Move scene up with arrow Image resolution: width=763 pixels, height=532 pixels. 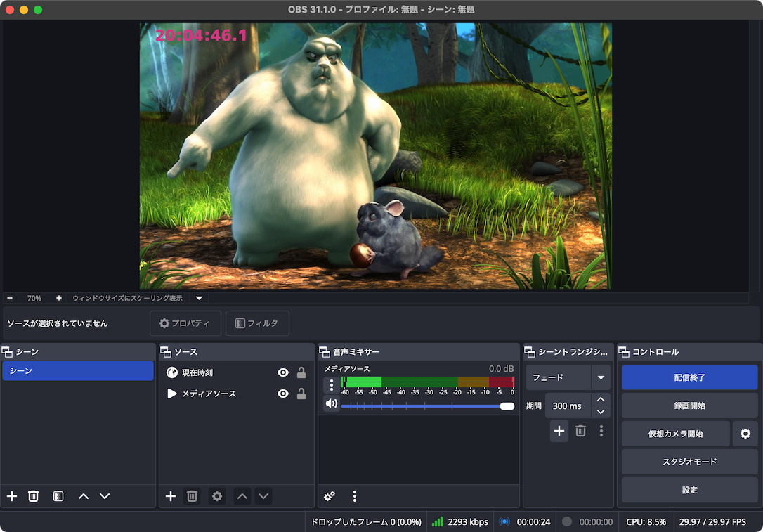click(84, 496)
